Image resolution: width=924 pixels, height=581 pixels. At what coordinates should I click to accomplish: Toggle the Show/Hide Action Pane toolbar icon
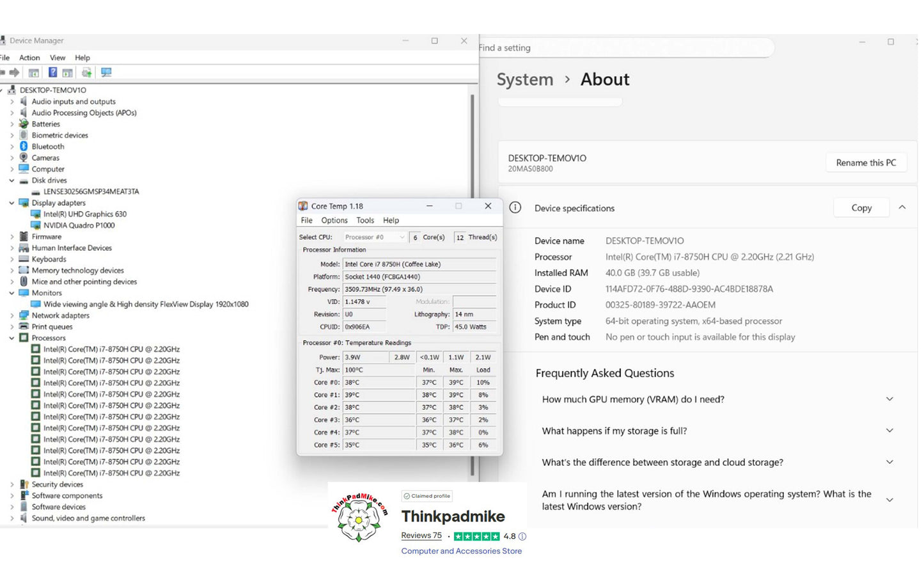point(67,73)
